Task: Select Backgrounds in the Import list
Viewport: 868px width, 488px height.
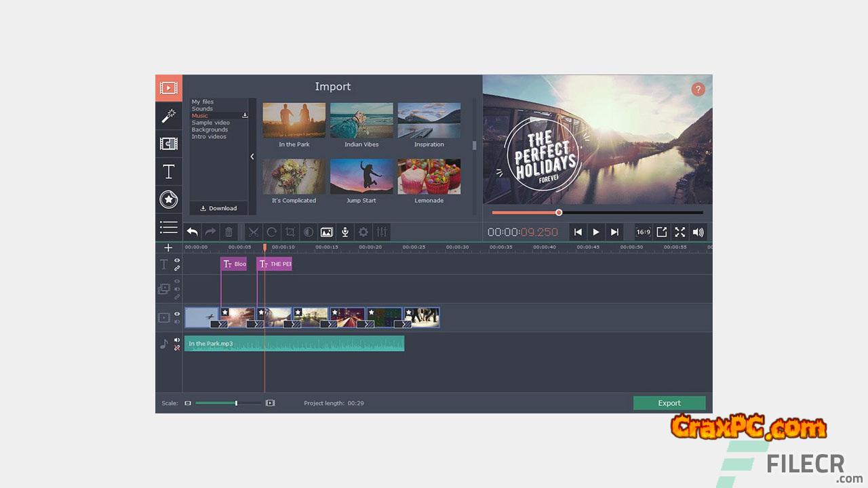Action: [210, 129]
